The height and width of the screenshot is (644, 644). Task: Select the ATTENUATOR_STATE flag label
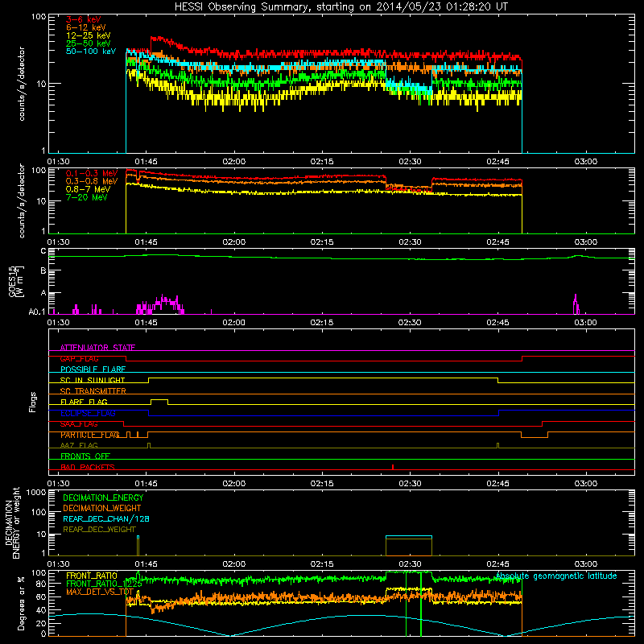(x=97, y=348)
